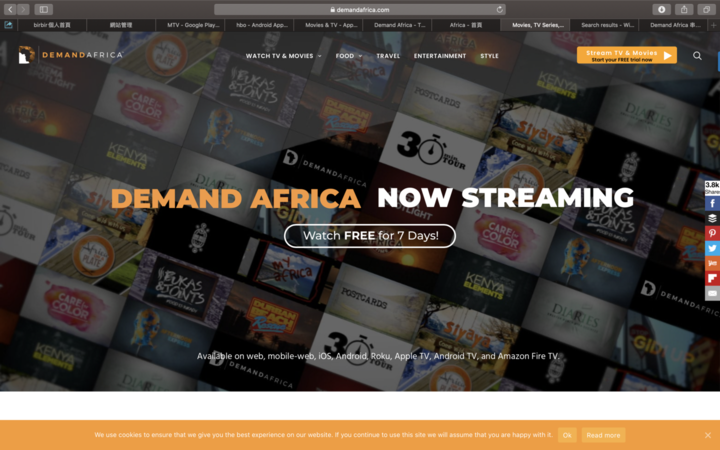Open the Read more cookie link

(x=603, y=435)
